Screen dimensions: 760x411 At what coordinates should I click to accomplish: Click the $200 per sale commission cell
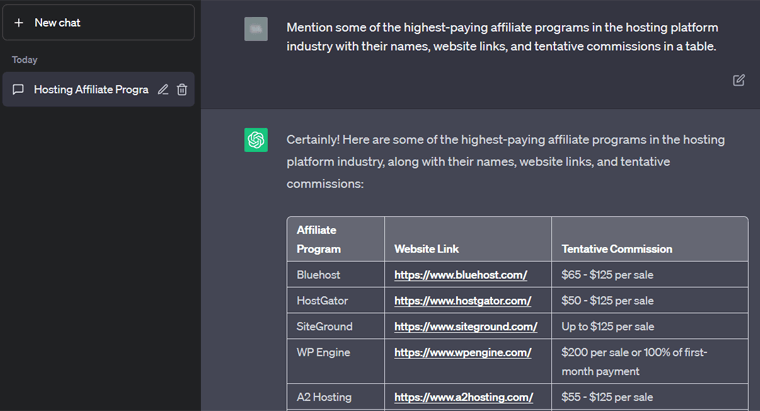point(649,361)
